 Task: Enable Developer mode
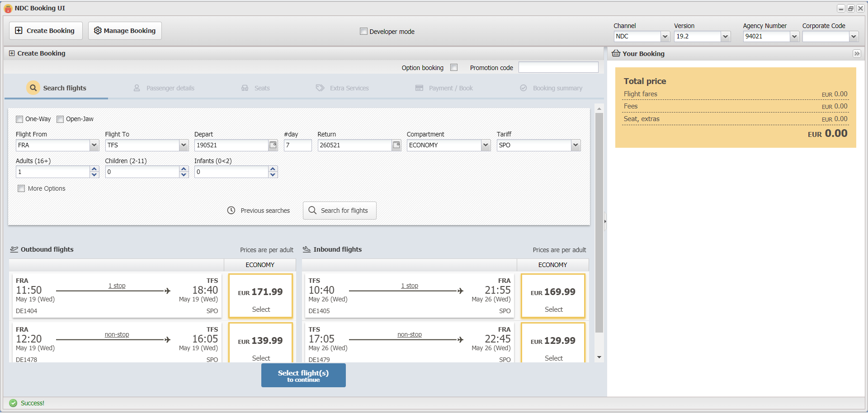point(363,31)
